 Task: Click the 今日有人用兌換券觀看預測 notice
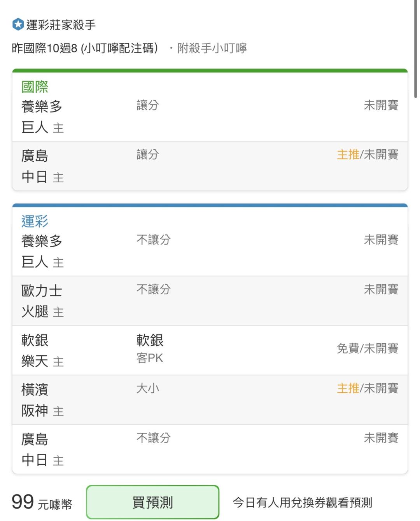[303, 502]
